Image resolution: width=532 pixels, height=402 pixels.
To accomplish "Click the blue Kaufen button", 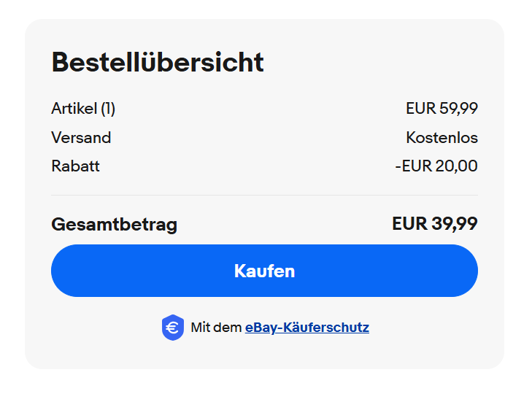I will (264, 271).
